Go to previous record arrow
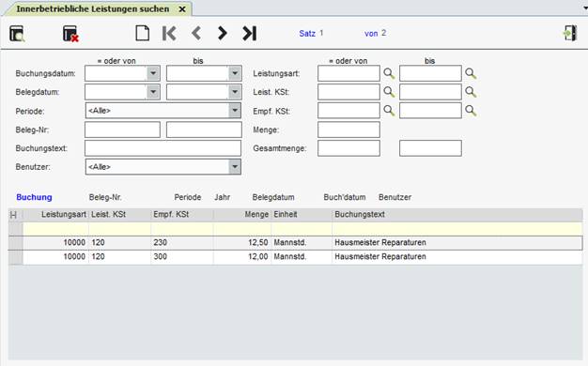 [196, 34]
